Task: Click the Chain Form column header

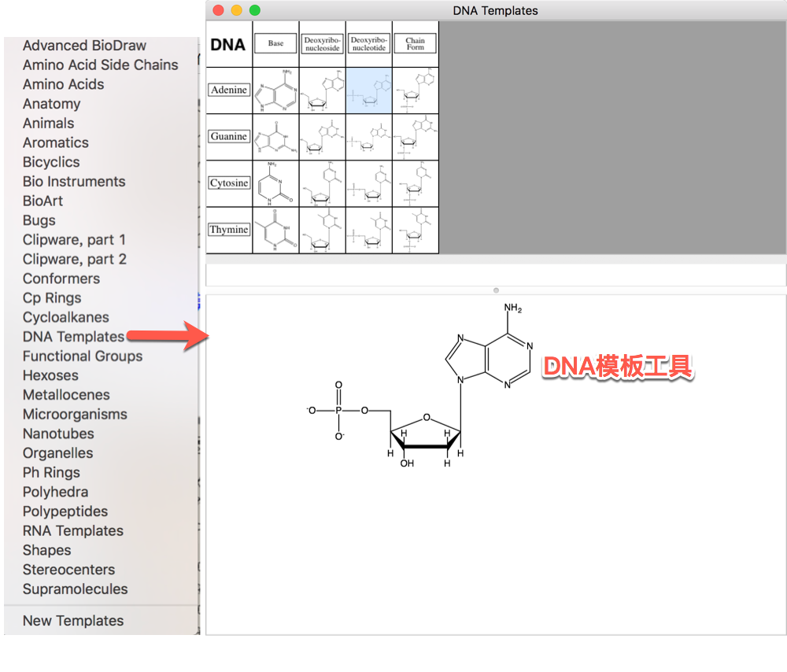Action: pos(415,43)
